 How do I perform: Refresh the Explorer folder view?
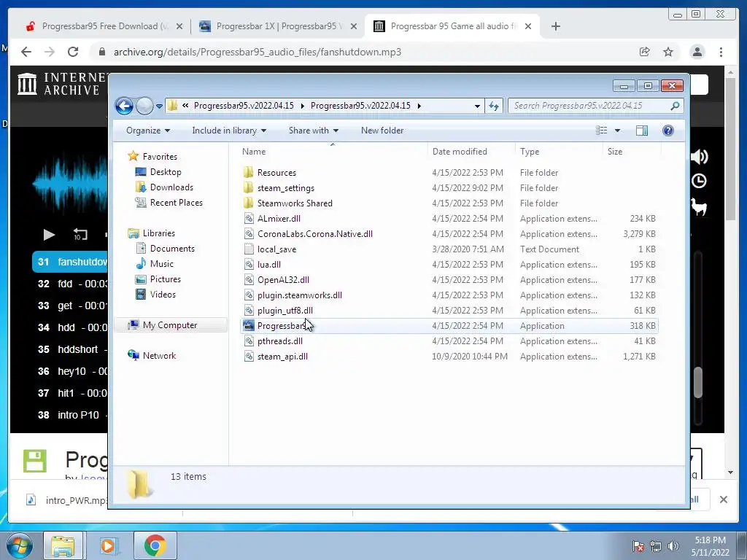pos(494,106)
